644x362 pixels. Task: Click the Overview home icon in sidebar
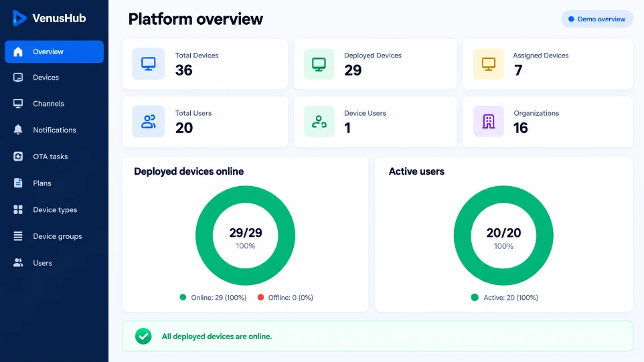click(18, 52)
